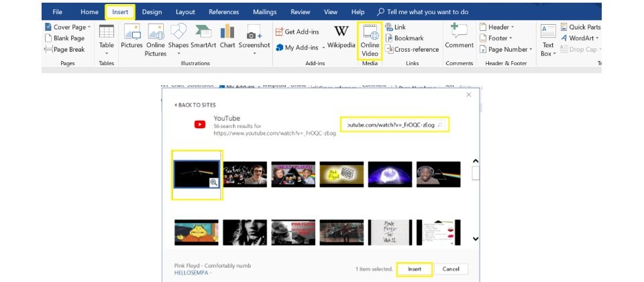This screenshot has height=282, width=644.
Task: Switch to the Design tab
Action: pyautogui.click(x=152, y=12)
